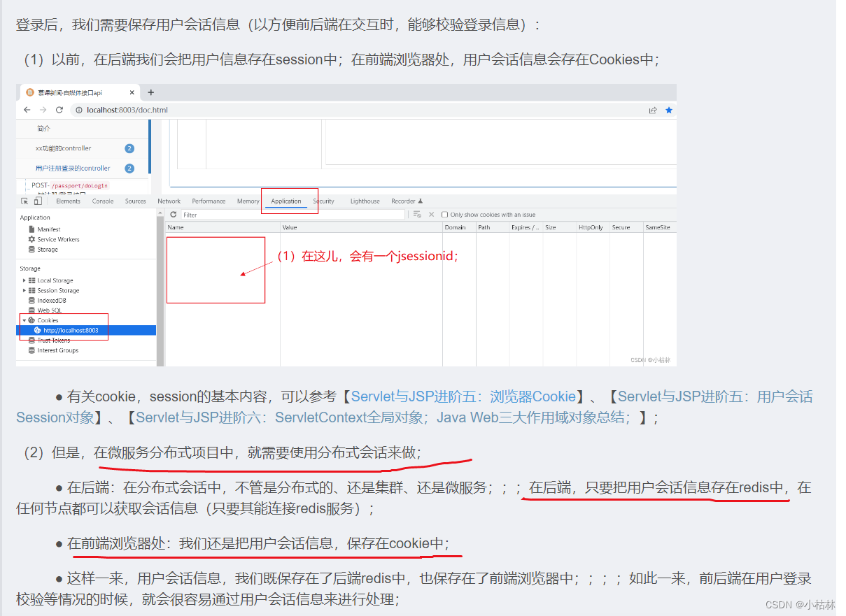This screenshot has width=846, height=616.
Task: Sort cookies by Name column header
Action: point(223,227)
